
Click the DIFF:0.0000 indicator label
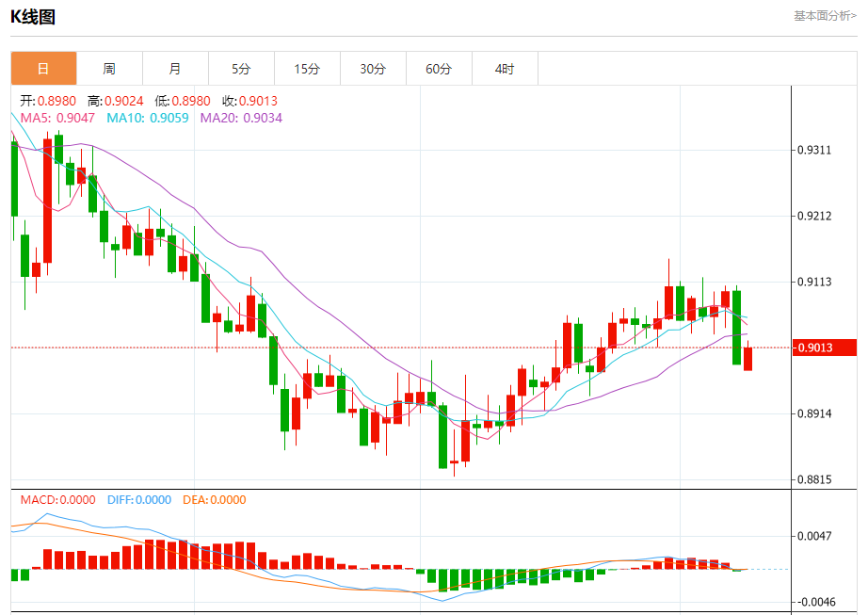pos(139,500)
